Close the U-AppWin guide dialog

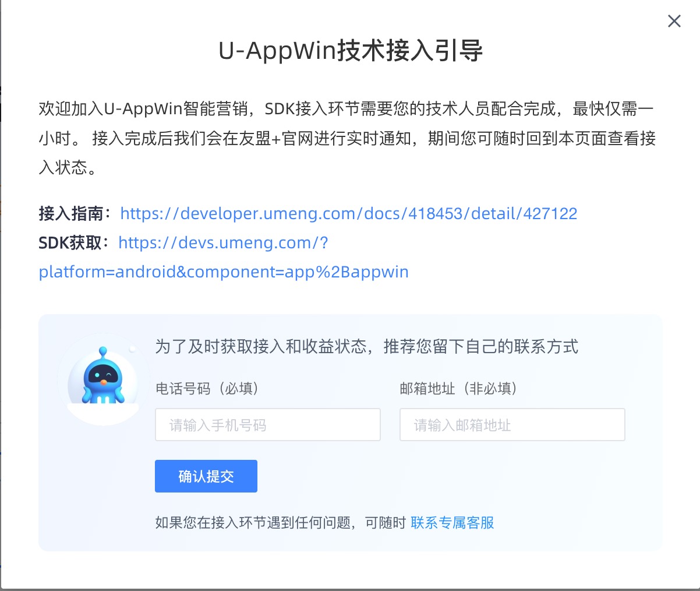(x=674, y=22)
